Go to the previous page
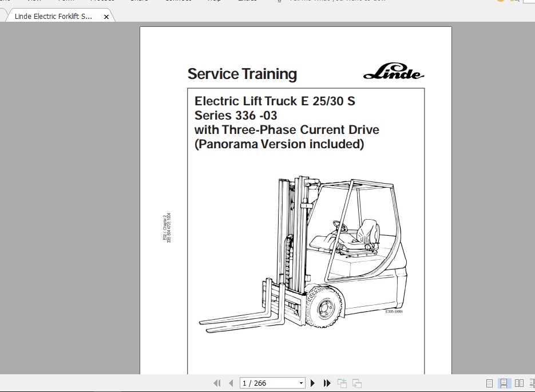The height and width of the screenshot is (392, 535). coord(231,383)
